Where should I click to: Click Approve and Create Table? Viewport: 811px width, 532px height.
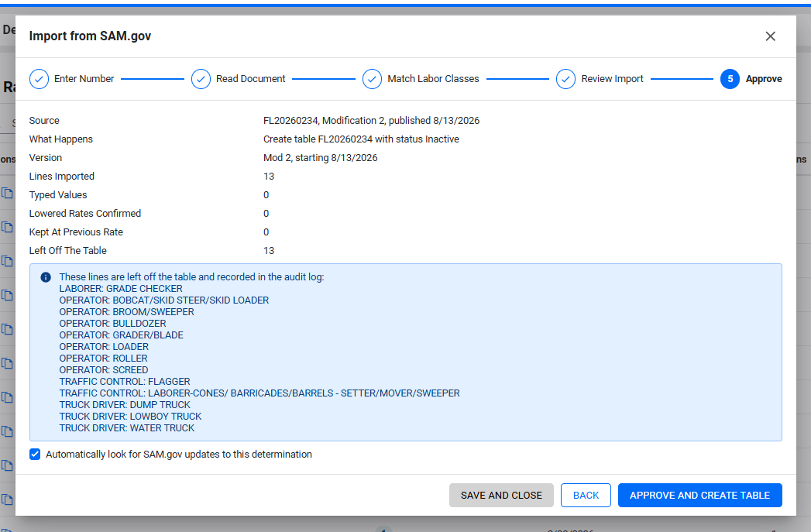click(x=699, y=496)
